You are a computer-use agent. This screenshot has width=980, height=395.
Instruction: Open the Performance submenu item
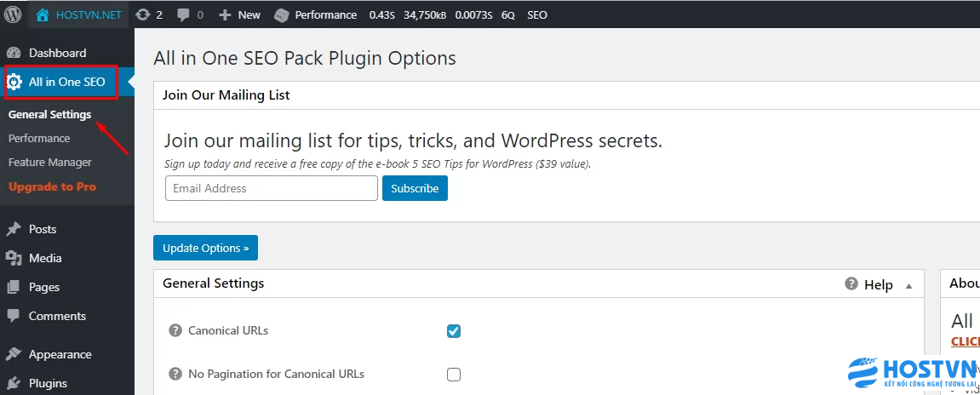[39, 138]
